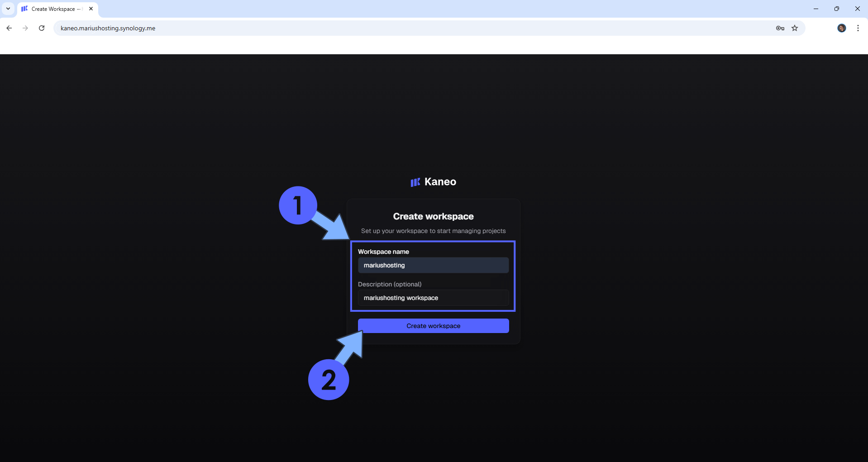The height and width of the screenshot is (462, 868).
Task: Click the Description (optional) label
Action: click(x=389, y=284)
